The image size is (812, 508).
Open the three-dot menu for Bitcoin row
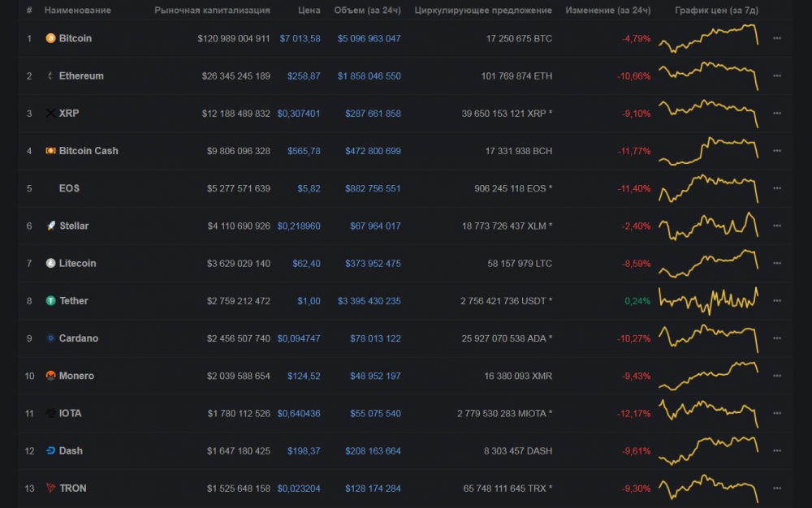(777, 38)
